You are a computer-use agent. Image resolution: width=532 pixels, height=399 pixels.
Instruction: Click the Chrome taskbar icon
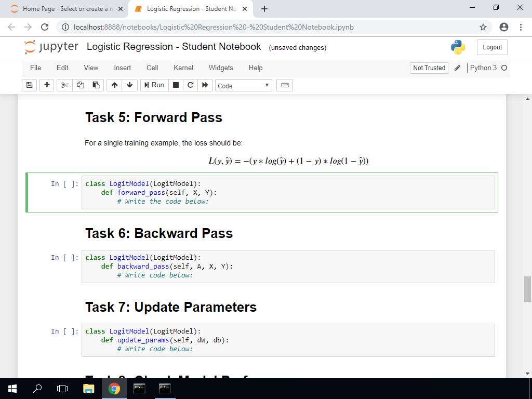click(x=114, y=389)
